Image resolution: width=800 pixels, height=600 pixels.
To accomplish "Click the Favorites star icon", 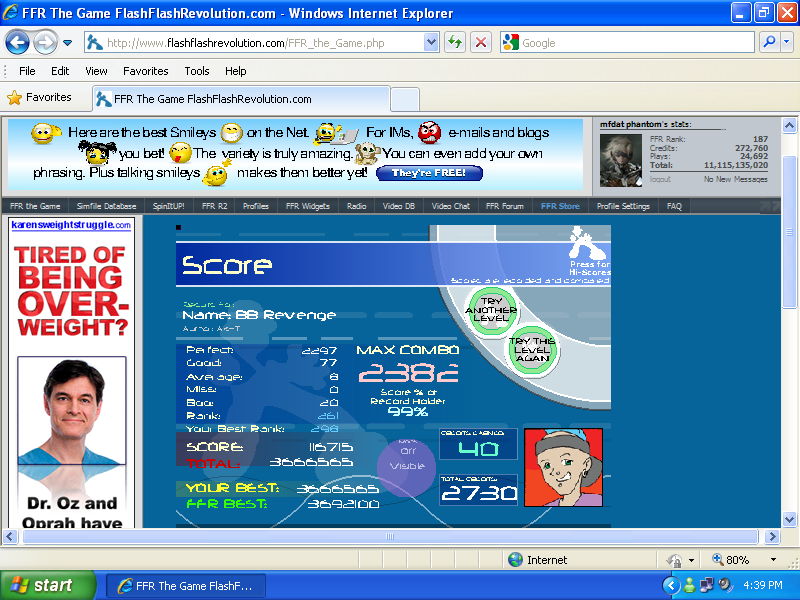I will 14,98.
